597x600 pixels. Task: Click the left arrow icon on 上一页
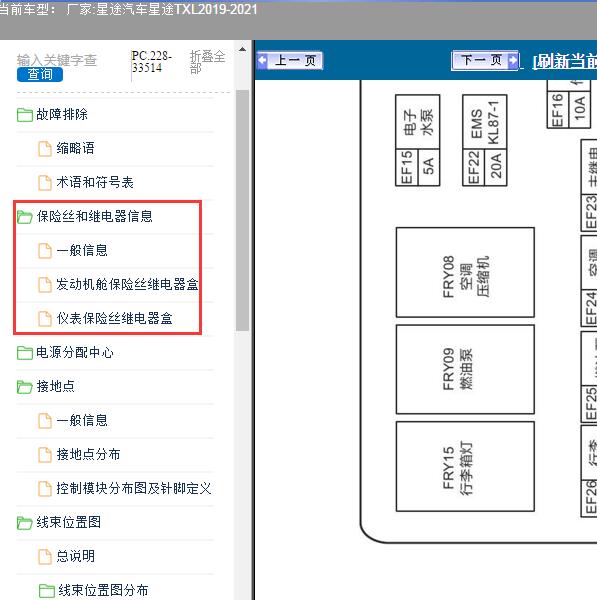click(x=263, y=60)
